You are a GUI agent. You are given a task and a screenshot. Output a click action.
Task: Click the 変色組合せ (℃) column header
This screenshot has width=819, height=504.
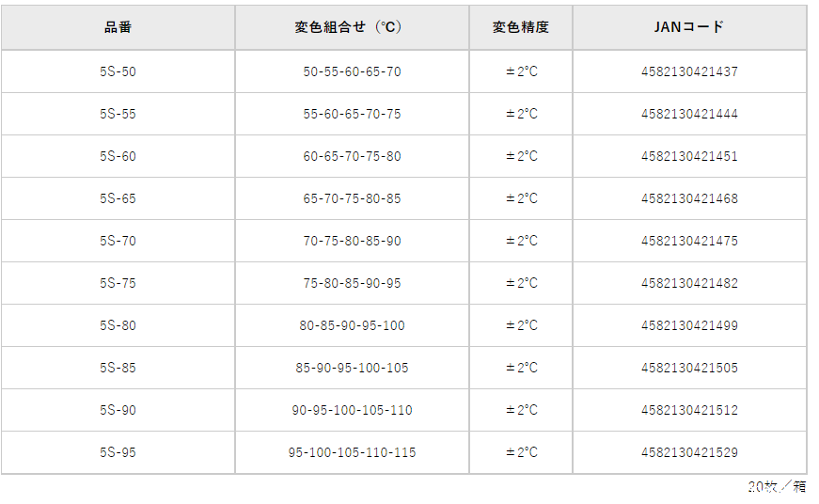click(x=352, y=27)
